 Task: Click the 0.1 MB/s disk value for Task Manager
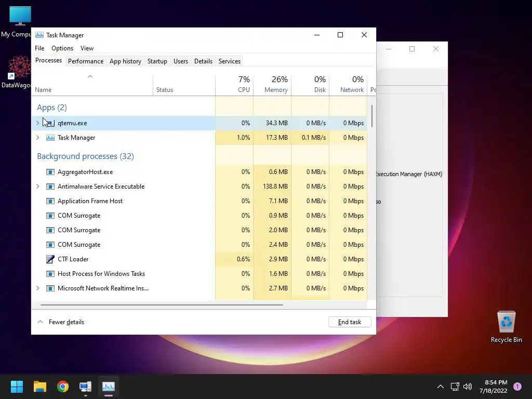click(313, 138)
